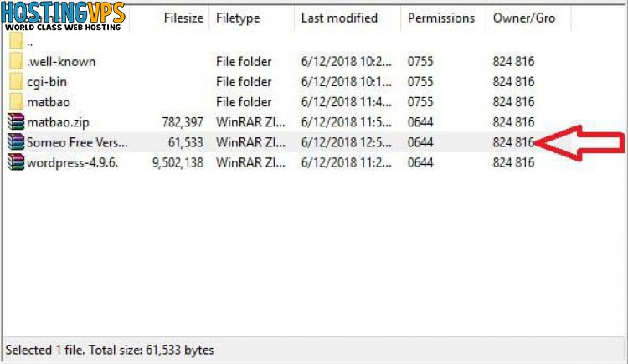Select the wordpress-4.9.6 file name

(x=73, y=163)
